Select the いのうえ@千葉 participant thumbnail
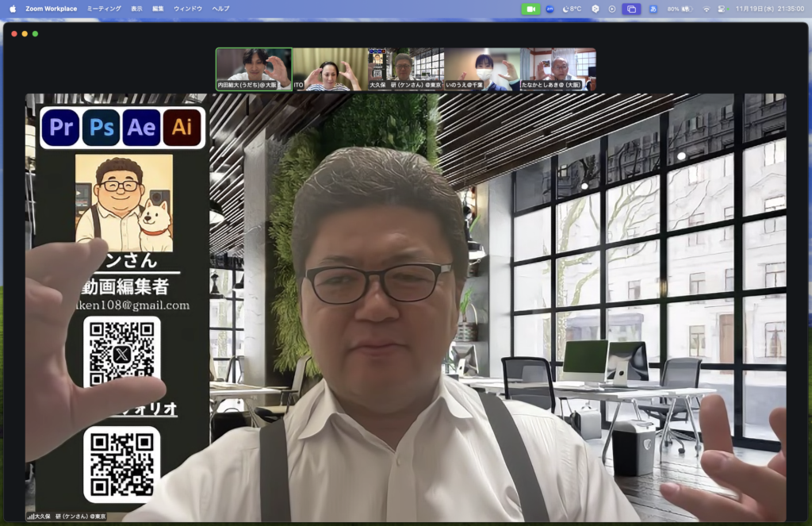This screenshot has height=526, width=812. (x=481, y=69)
